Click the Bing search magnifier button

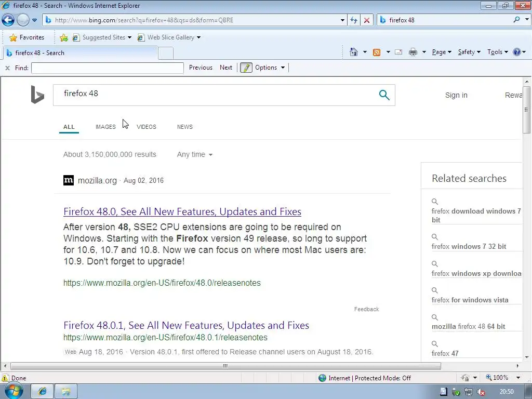pyautogui.click(x=384, y=95)
